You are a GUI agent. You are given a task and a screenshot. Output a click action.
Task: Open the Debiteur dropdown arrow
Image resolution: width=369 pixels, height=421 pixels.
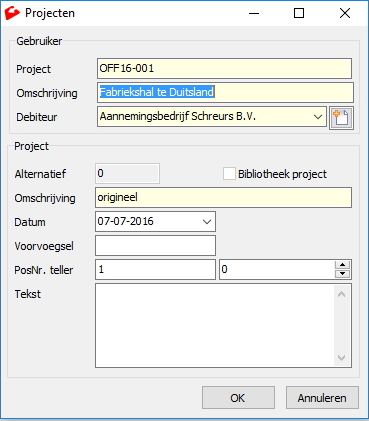coord(318,117)
